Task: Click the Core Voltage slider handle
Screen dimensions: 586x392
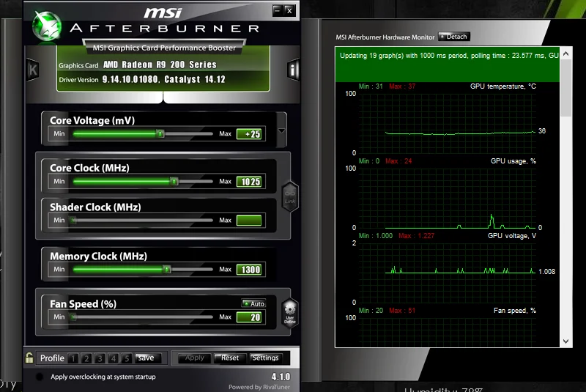Action: click(160, 133)
